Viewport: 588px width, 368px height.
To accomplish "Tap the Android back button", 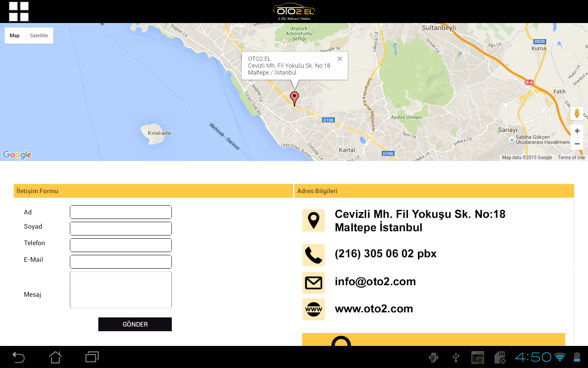I will coord(18,357).
